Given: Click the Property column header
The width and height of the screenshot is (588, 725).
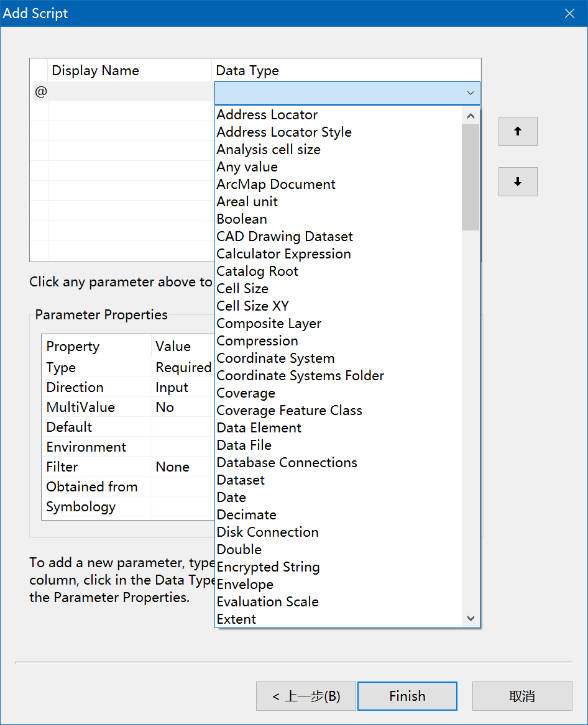Looking at the screenshot, I should [x=97, y=346].
